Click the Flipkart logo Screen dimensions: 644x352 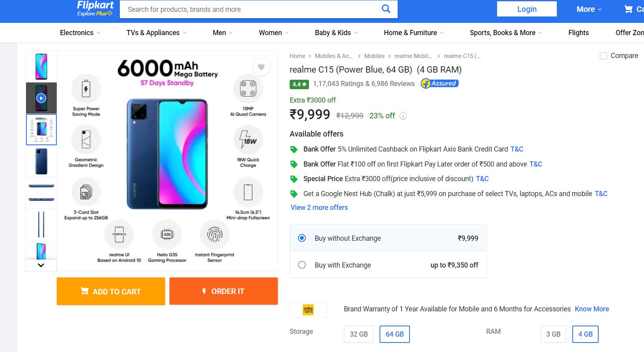tap(95, 8)
